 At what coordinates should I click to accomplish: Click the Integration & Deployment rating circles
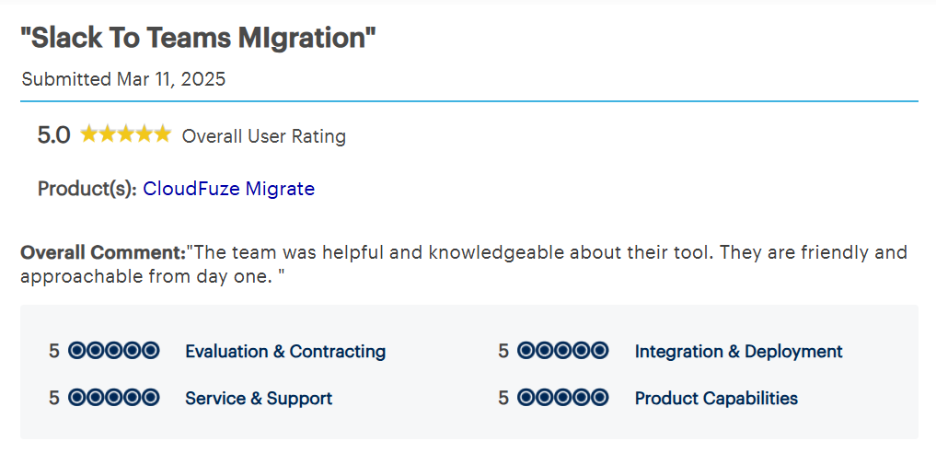click(x=564, y=351)
